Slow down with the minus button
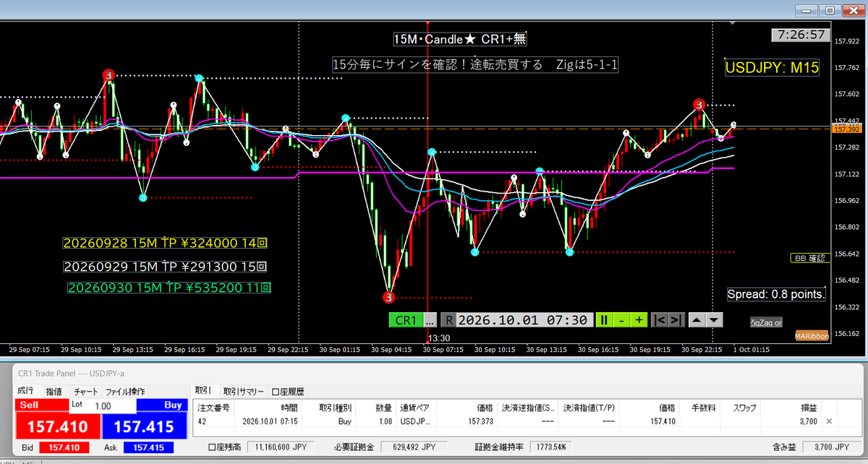This screenshot has height=464, width=868. tap(621, 320)
